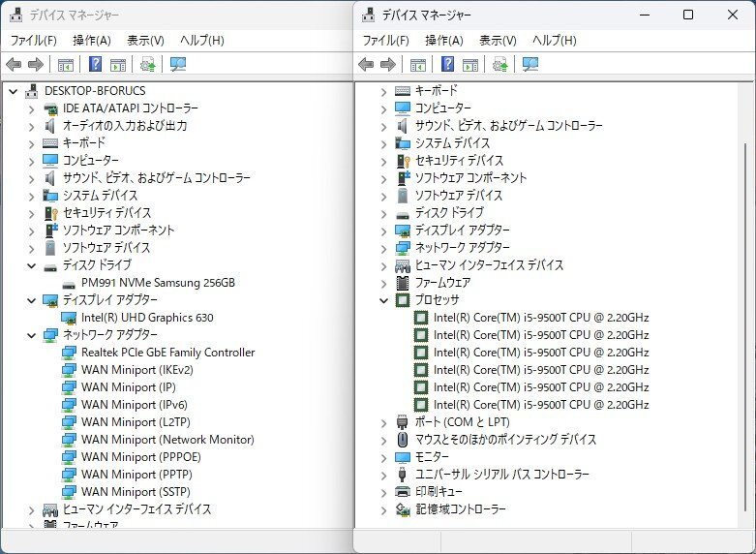The width and height of the screenshot is (756, 554).
Task: Select PM991 NVMe Samsung 256GB
Action: 158,283
